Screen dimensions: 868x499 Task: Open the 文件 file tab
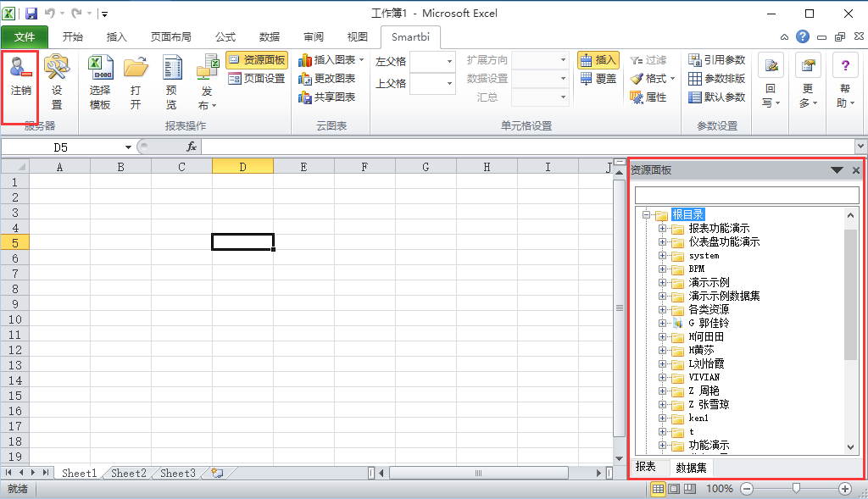click(x=25, y=37)
